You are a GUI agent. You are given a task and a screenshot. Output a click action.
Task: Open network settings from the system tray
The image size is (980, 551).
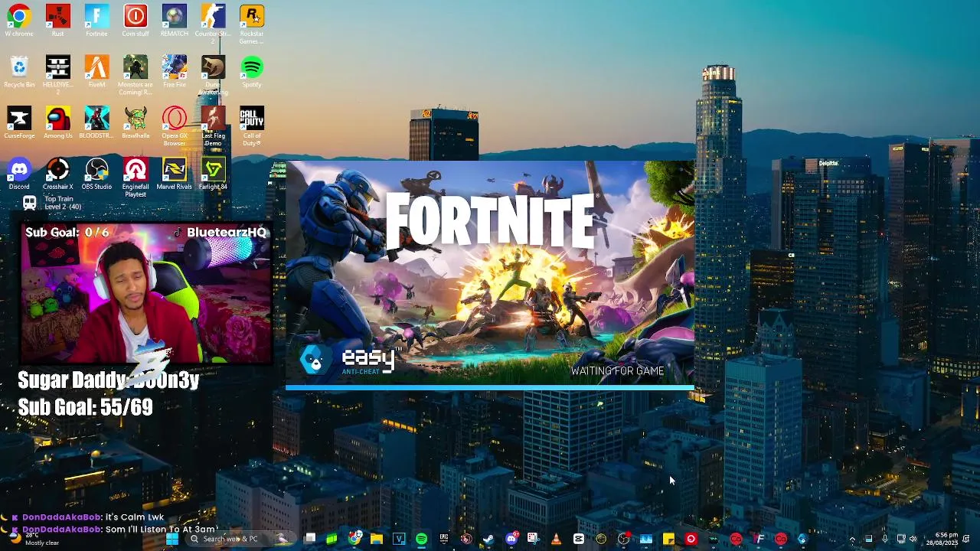(x=901, y=539)
